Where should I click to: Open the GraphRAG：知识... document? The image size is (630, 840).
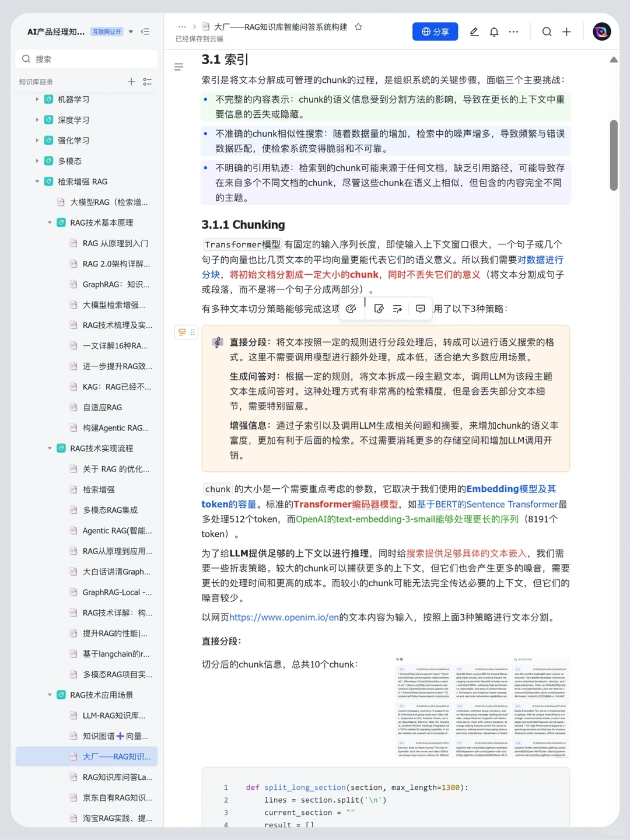click(115, 284)
